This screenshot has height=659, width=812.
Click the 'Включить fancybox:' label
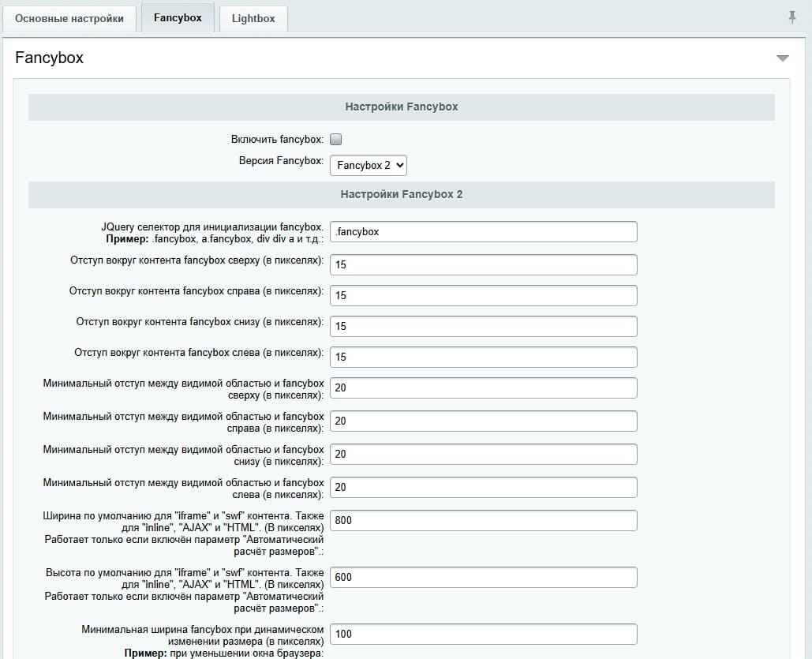click(x=277, y=140)
